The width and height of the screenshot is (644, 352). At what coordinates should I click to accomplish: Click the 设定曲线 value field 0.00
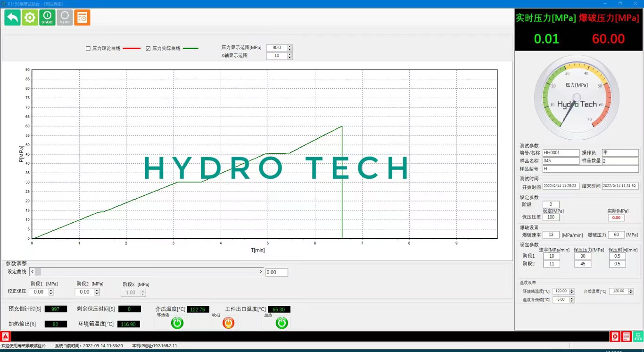(277, 272)
